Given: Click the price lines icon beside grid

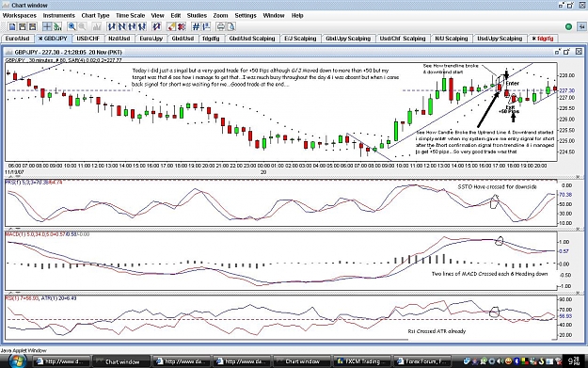Looking at the screenshot, I should tap(206, 26).
